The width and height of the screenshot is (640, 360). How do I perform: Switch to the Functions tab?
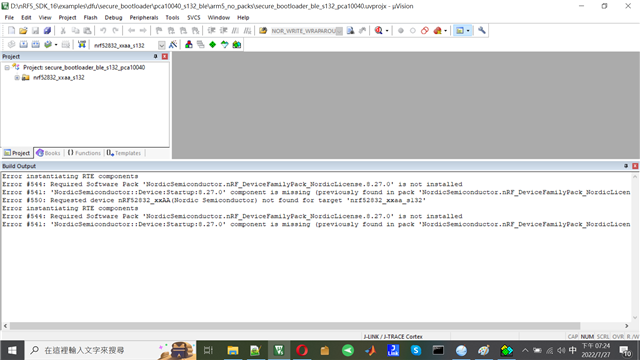pos(84,153)
